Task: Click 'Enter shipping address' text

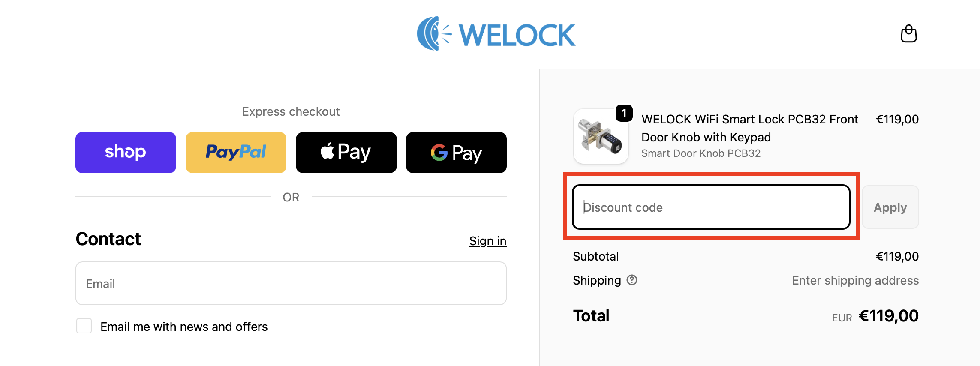Action: coord(855,280)
